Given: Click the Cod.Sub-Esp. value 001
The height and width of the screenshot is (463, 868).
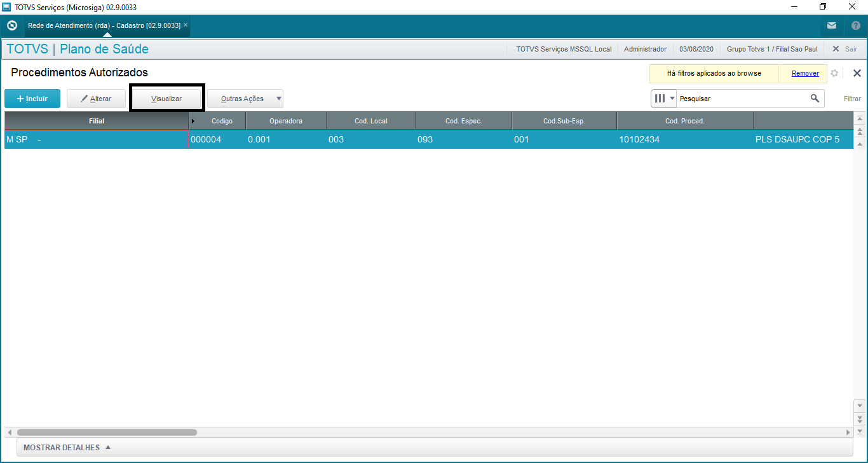Looking at the screenshot, I should 564,139.
